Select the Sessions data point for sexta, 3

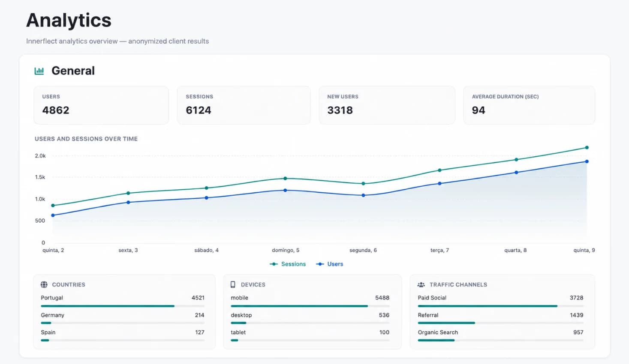[x=128, y=193]
